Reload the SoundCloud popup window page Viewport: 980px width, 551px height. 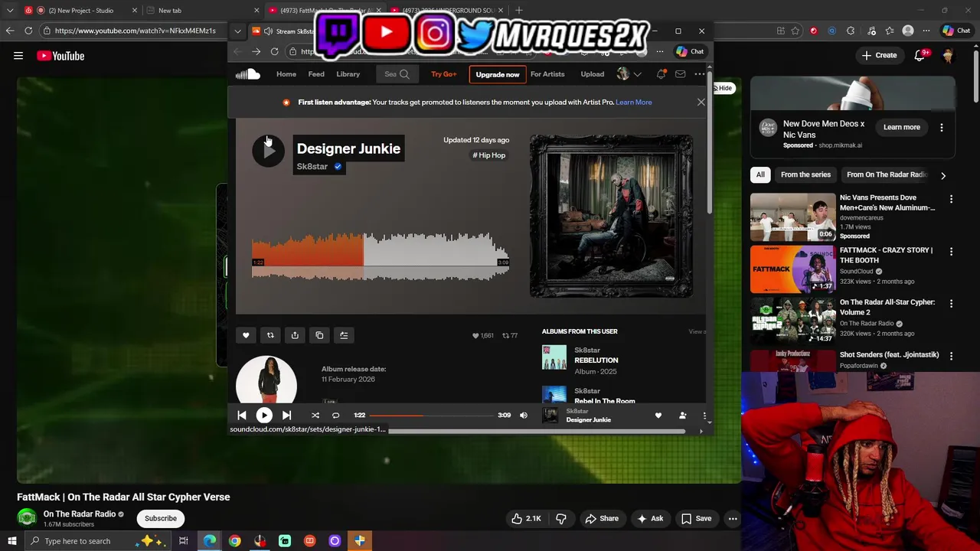click(x=274, y=51)
